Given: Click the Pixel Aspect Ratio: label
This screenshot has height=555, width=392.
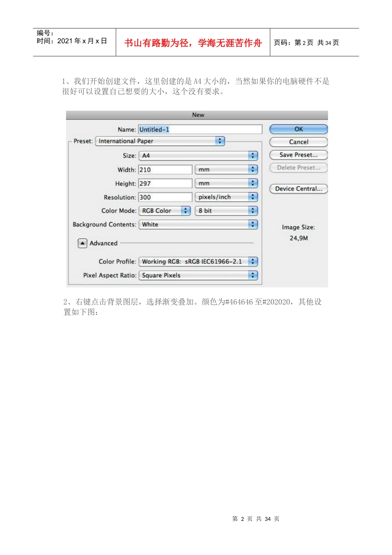Looking at the screenshot, I should point(110,275).
